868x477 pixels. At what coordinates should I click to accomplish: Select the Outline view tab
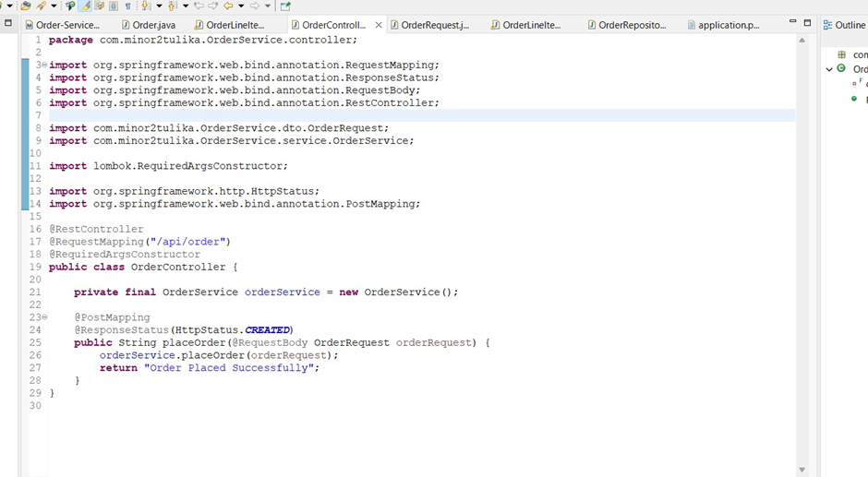(848, 25)
